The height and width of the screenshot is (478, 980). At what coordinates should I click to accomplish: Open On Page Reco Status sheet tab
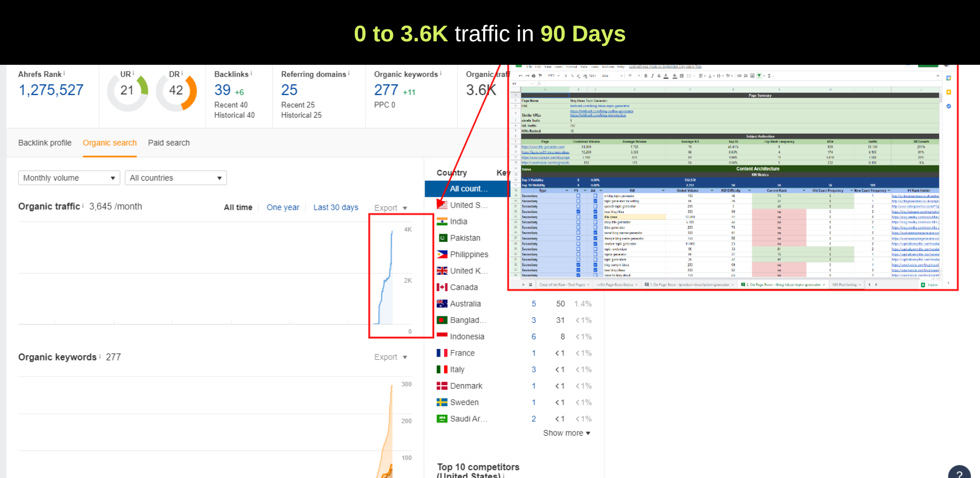coord(617,285)
